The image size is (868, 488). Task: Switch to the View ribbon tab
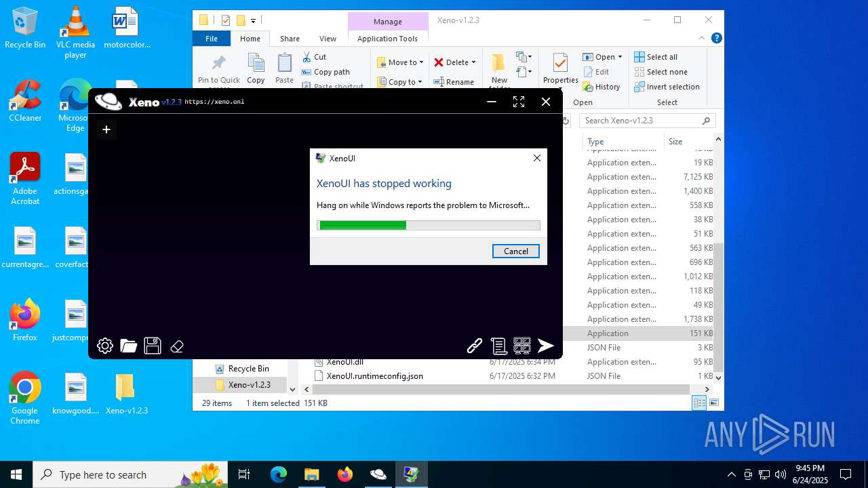coord(328,39)
